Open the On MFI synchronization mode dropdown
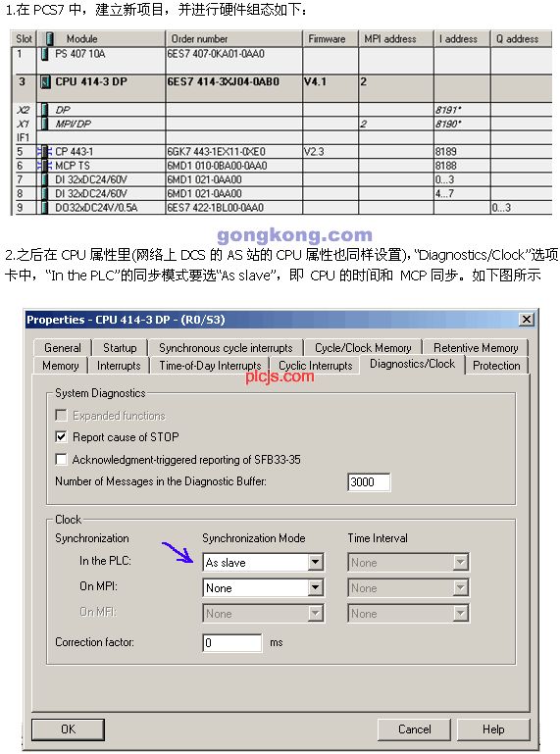Viewport: 560px width, 754px height. point(315,613)
